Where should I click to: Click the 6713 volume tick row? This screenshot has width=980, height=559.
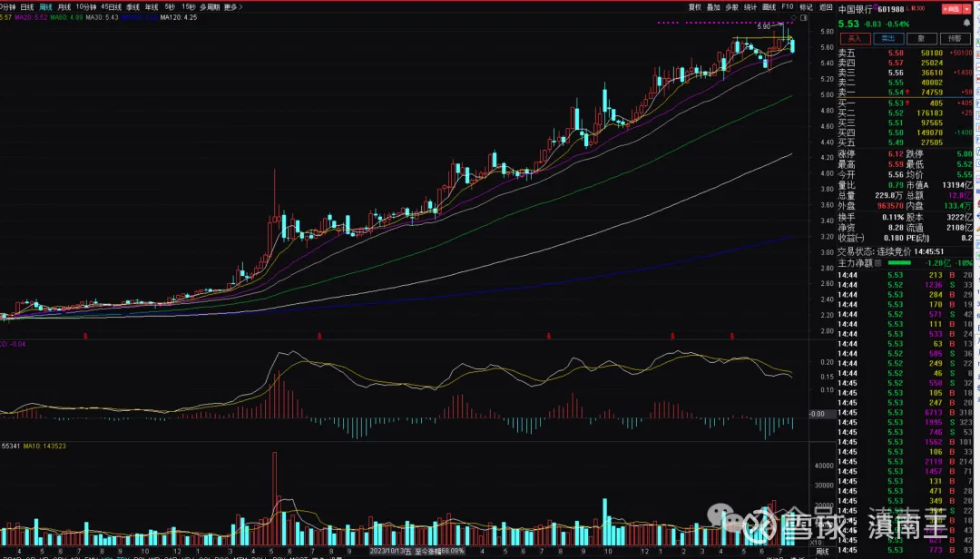pyautogui.click(x=905, y=413)
